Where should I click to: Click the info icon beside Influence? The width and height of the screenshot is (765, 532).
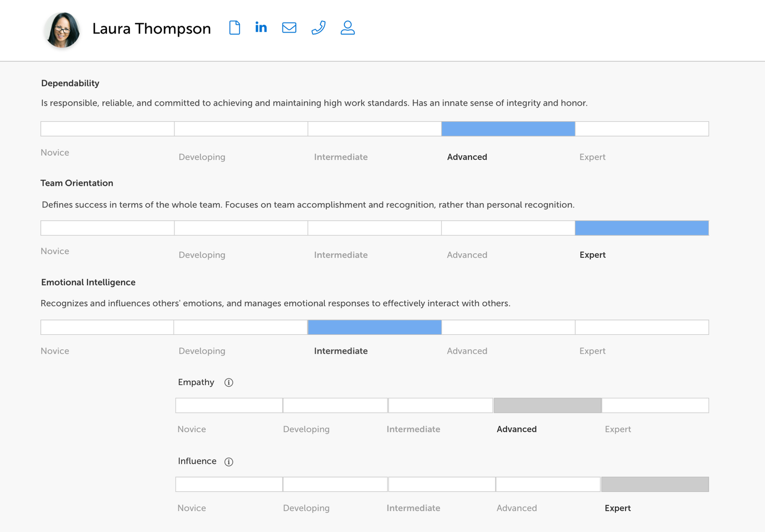pyautogui.click(x=229, y=462)
